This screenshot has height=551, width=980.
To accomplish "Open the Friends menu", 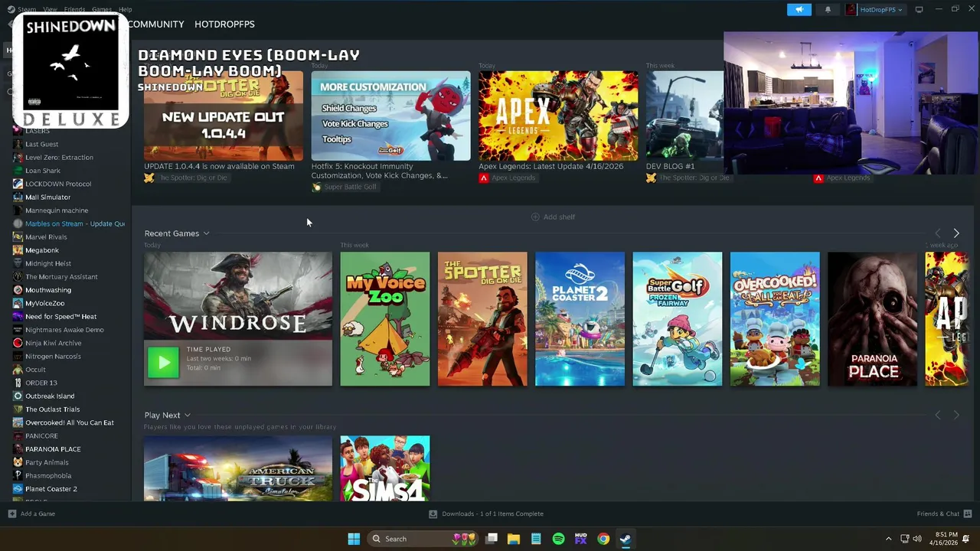I will point(74,9).
